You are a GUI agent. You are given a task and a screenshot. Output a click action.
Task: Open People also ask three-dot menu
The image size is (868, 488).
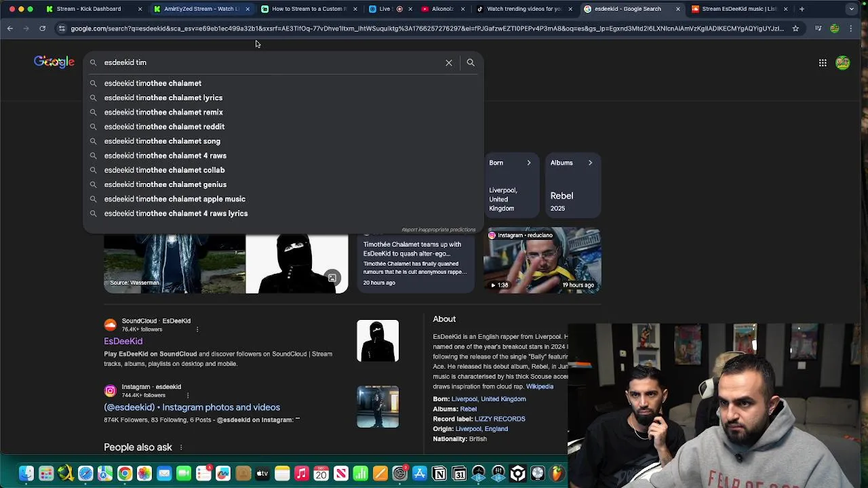tap(181, 447)
